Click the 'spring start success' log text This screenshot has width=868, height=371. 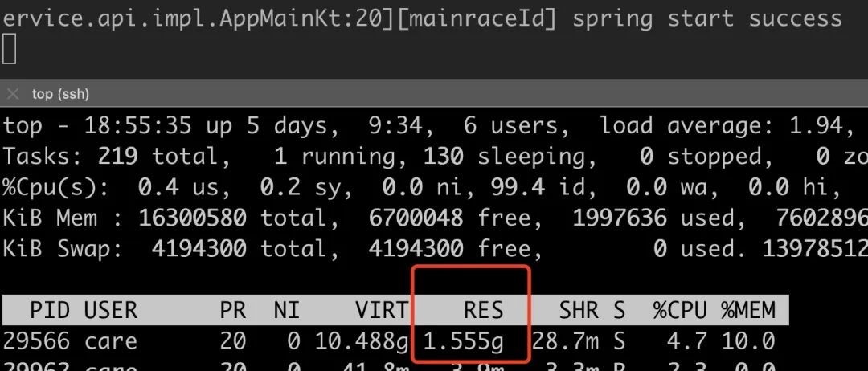[x=707, y=18]
